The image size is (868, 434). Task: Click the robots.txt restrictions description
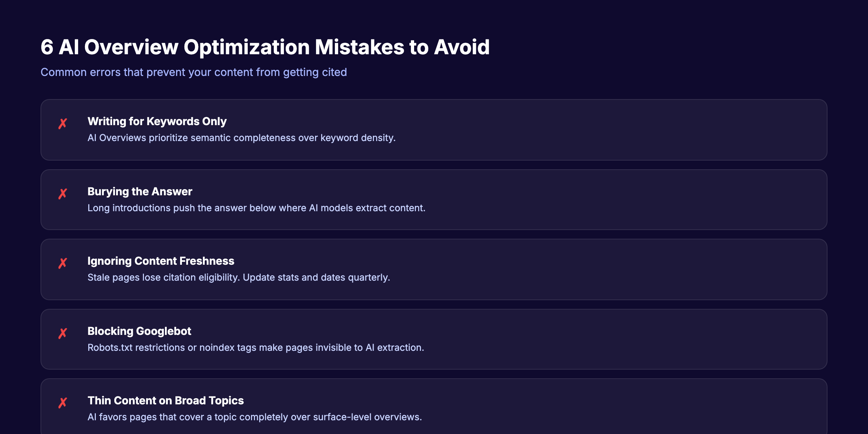coord(256,348)
